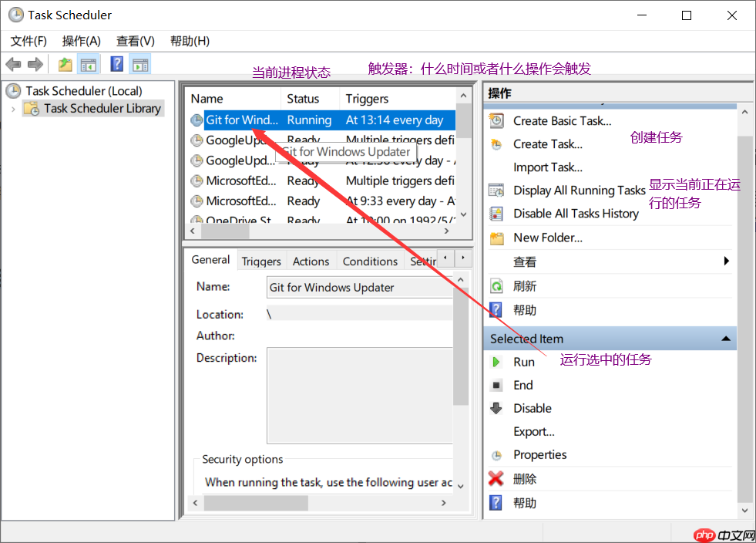Click the Disable All Tasks History icon

(496, 214)
